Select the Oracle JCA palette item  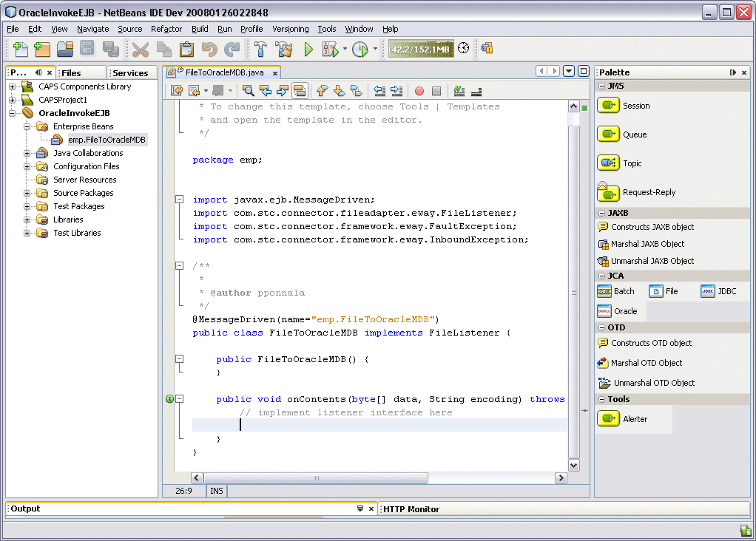[617, 311]
